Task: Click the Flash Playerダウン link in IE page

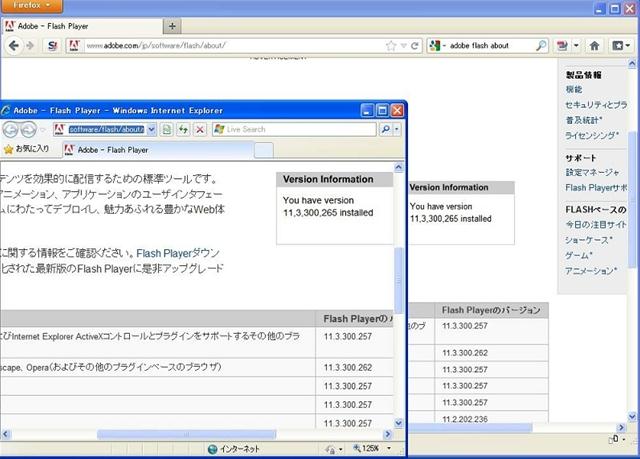Action: tap(178, 253)
